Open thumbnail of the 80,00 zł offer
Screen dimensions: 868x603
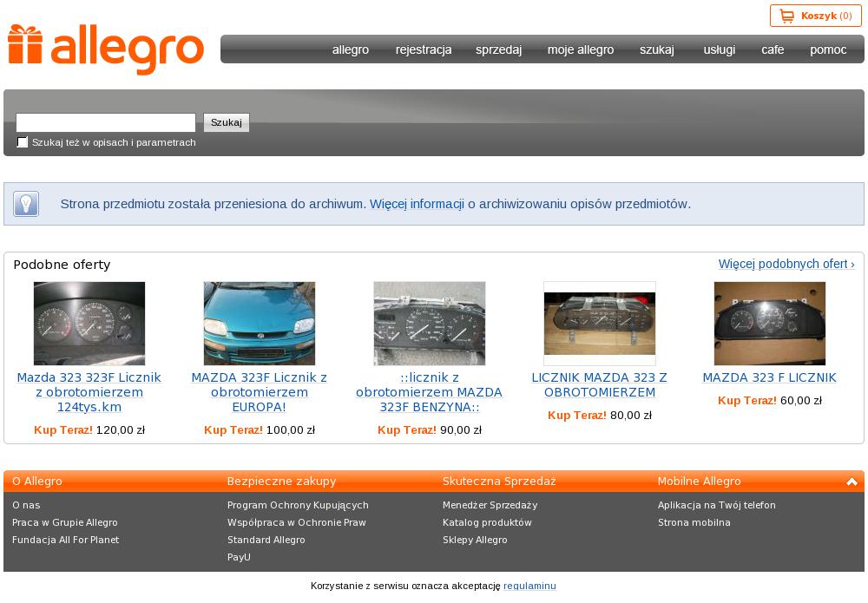point(600,324)
